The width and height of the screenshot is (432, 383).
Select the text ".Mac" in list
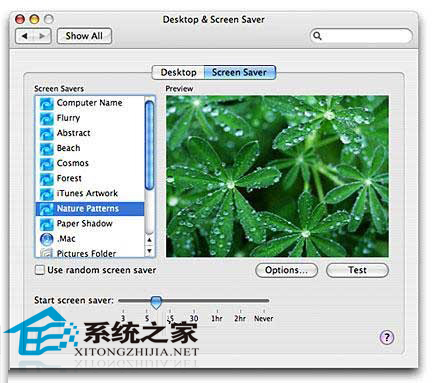tap(66, 239)
